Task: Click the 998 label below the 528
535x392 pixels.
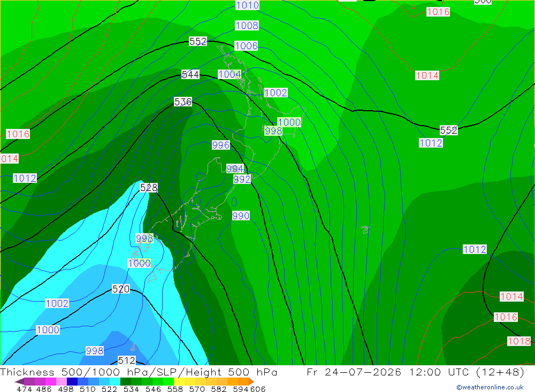Action: pos(144,238)
